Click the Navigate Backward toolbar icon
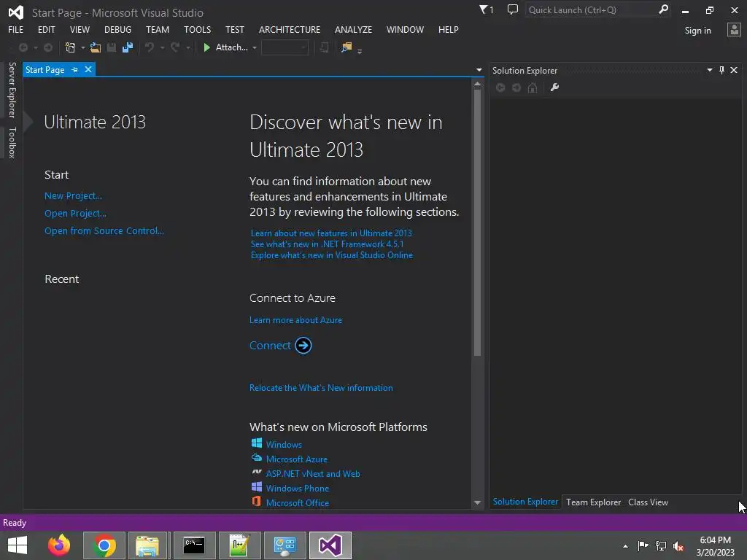The width and height of the screenshot is (747, 560). tap(23, 47)
